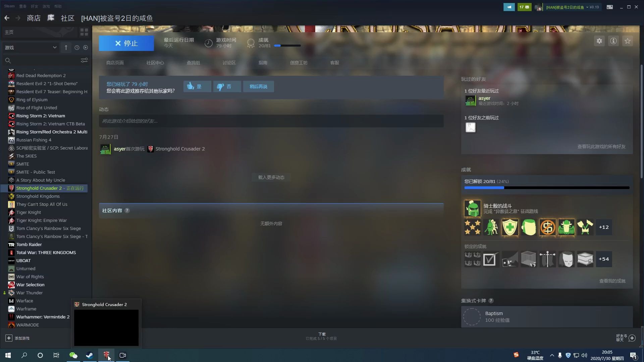This screenshot has width=644, height=362.
Task: Click the green shield cross achievement icon
Action: (510, 227)
